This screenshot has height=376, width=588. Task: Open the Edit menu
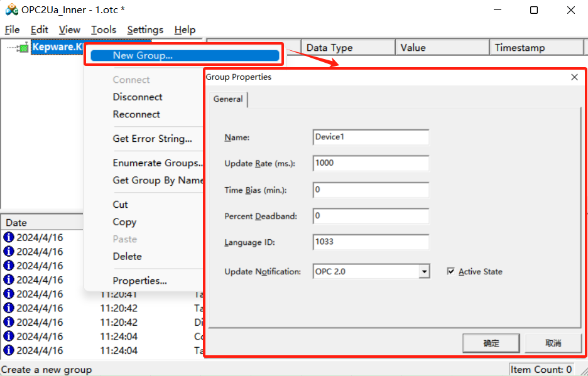pyautogui.click(x=40, y=30)
